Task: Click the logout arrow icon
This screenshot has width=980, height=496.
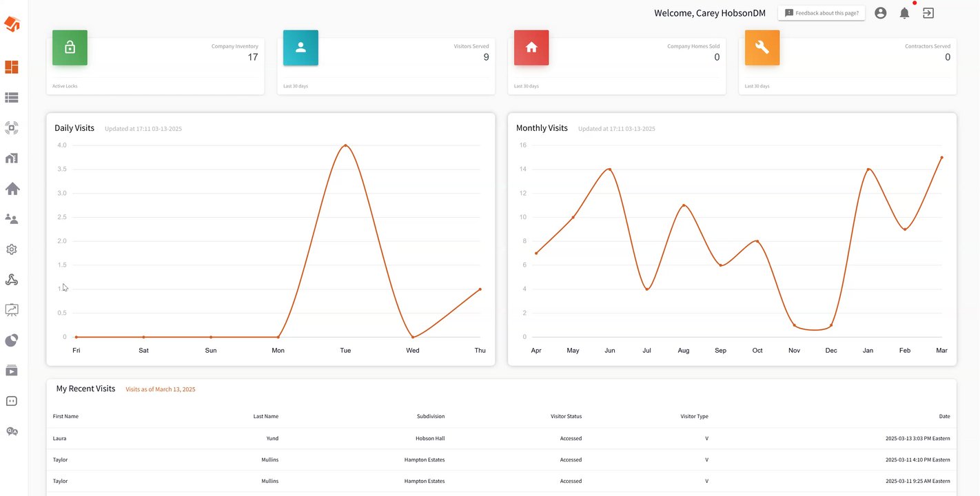Action: click(928, 13)
